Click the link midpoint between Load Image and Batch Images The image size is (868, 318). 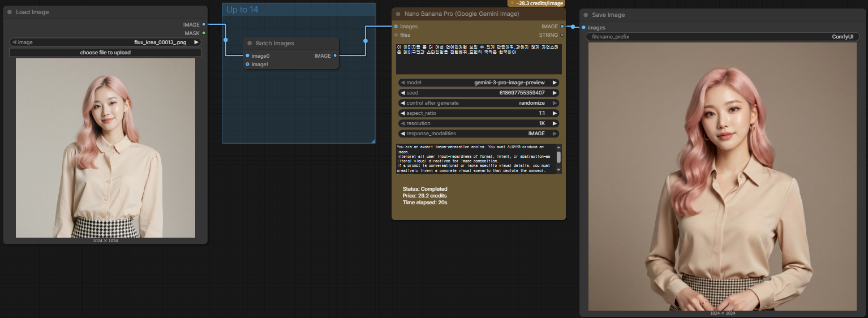click(225, 40)
